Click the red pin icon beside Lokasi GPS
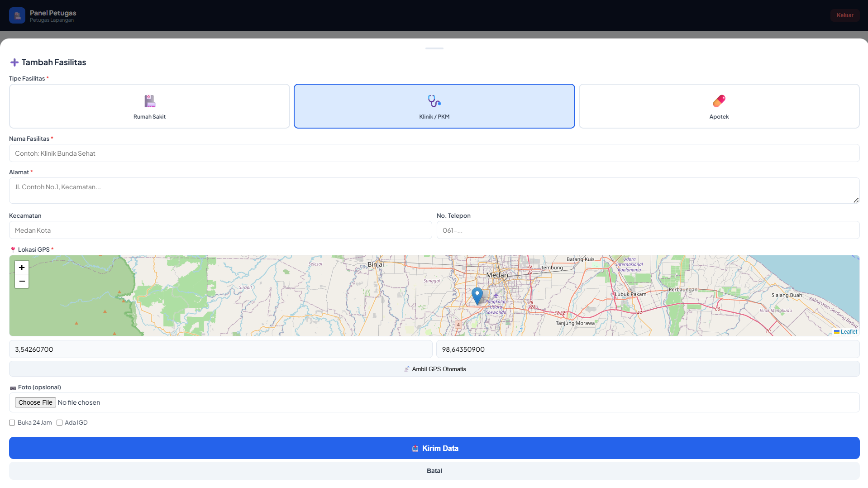This screenshot has height=488, width=868. coord(13,250)
